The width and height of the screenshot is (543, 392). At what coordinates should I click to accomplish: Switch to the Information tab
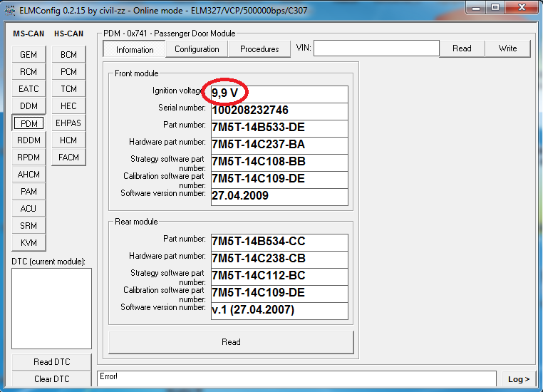click(135, 49)
